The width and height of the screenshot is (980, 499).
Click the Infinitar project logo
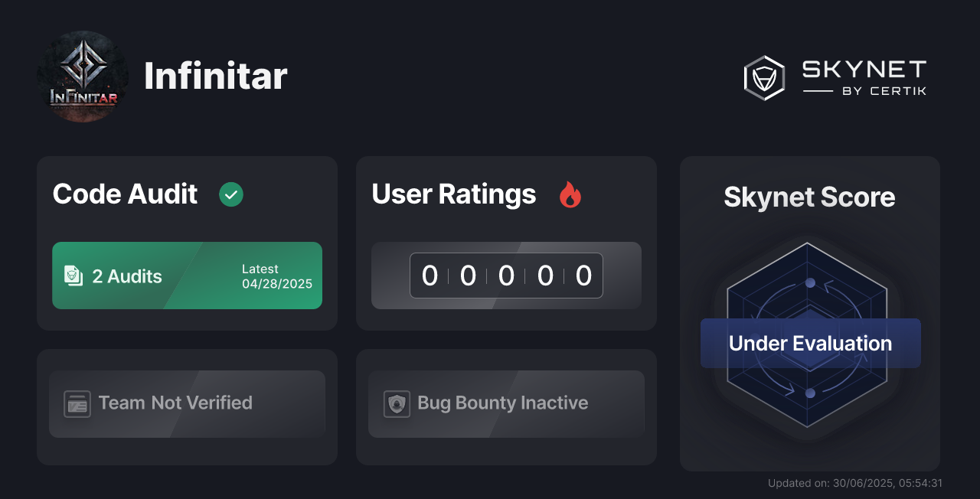point(83,77)
